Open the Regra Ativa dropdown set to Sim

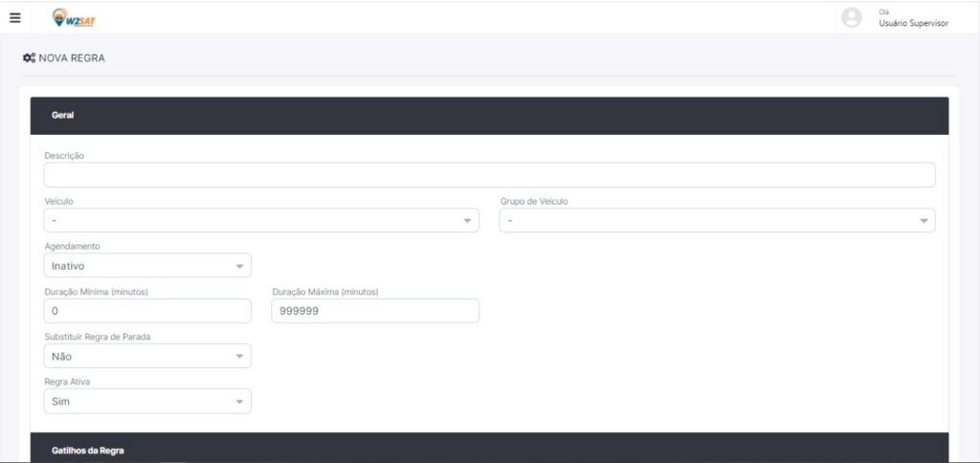[x=147, y=402]
